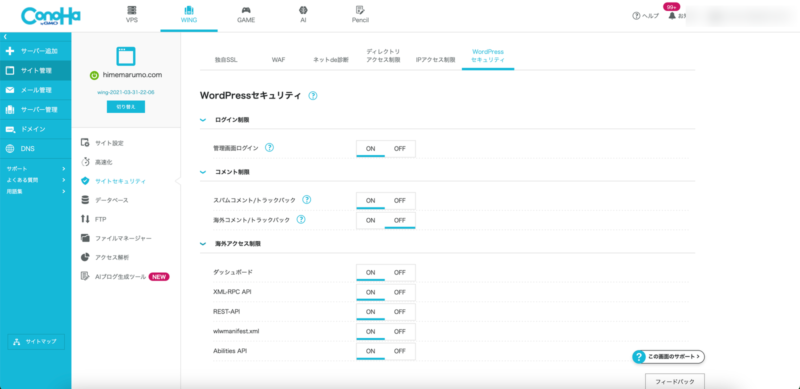Click the wing-2021-03-31-22-06 server name
This screenshot has width=800, height=389.
[x=126, y=93]
